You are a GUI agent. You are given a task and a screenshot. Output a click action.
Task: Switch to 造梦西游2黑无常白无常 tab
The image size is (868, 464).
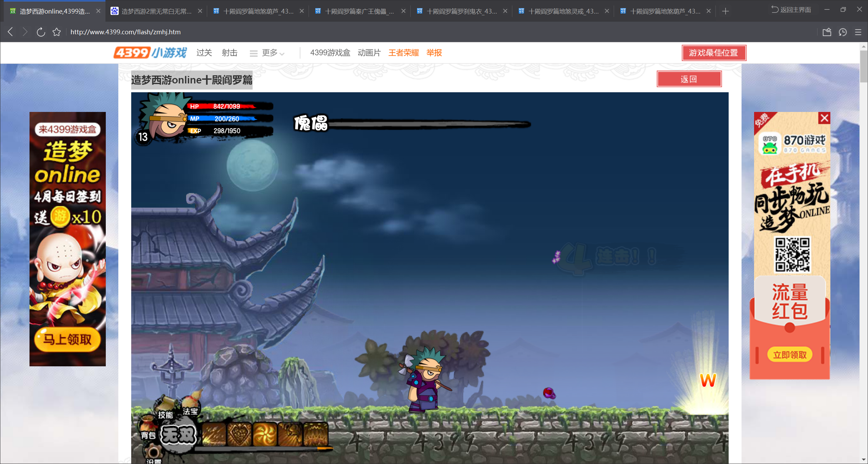[156, 11]
